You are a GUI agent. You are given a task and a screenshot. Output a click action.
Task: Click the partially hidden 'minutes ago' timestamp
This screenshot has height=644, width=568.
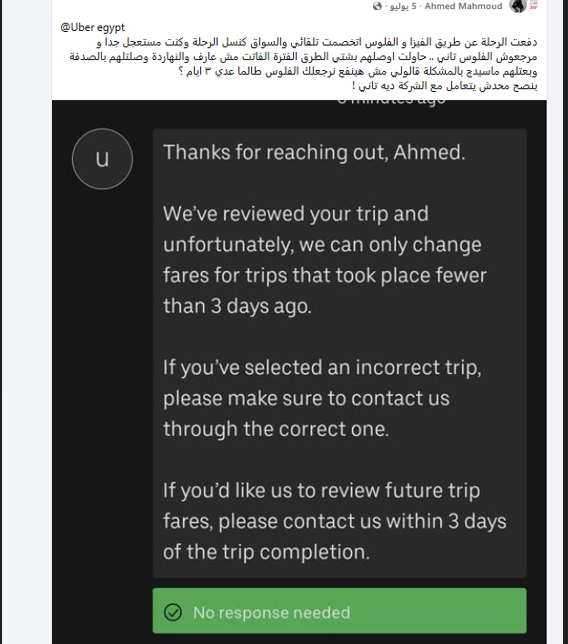point(391,101)
